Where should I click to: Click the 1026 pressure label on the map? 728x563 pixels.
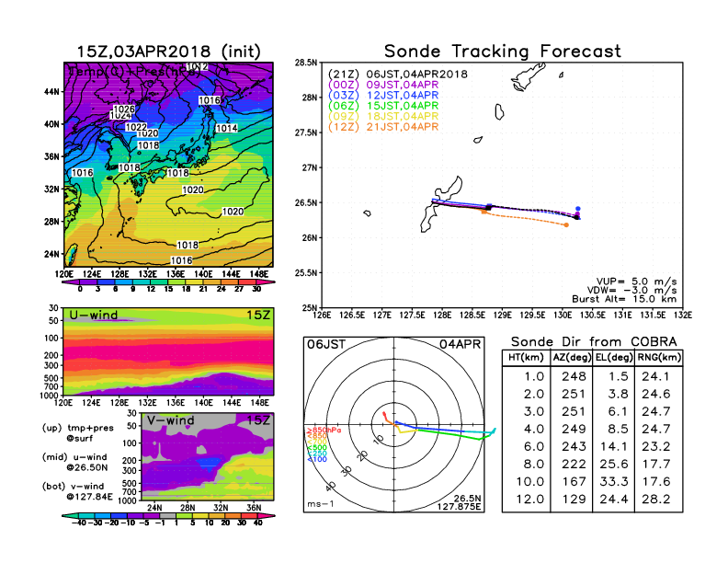click(x=124, y=109)
